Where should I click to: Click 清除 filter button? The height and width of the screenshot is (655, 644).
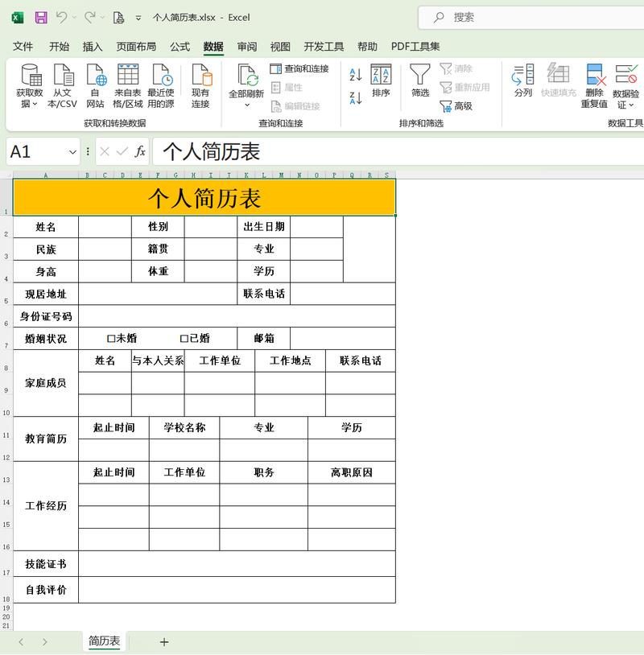click(456, 68)
